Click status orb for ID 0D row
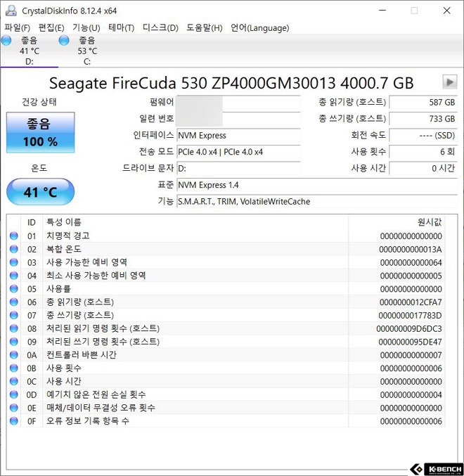The image size is (464, 476). pyautogui.click(x=13, y=394)
